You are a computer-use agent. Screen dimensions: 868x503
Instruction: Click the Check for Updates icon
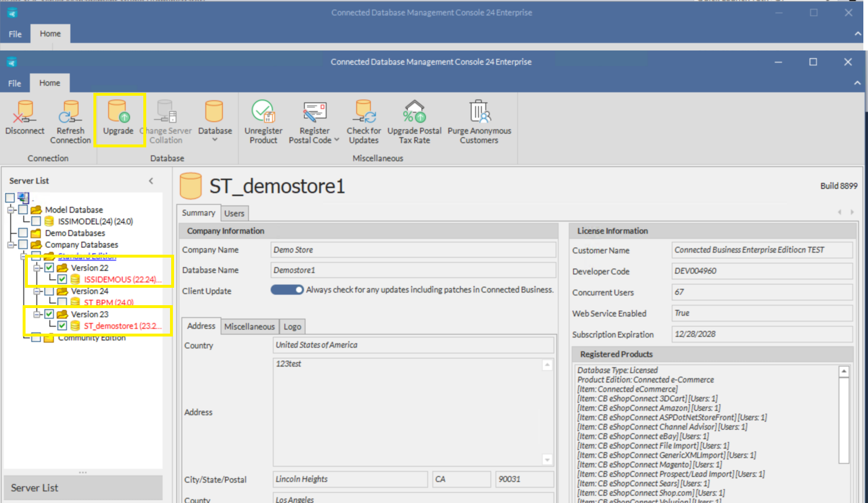(x=364, y=112)
